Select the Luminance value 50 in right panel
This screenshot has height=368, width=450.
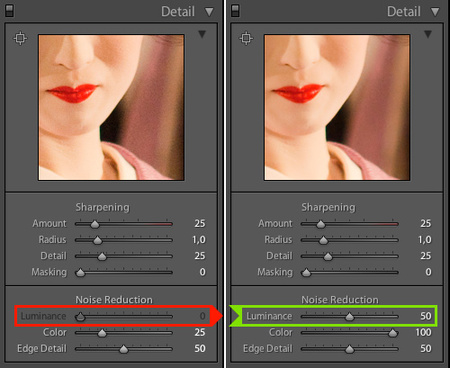point(426,316)
